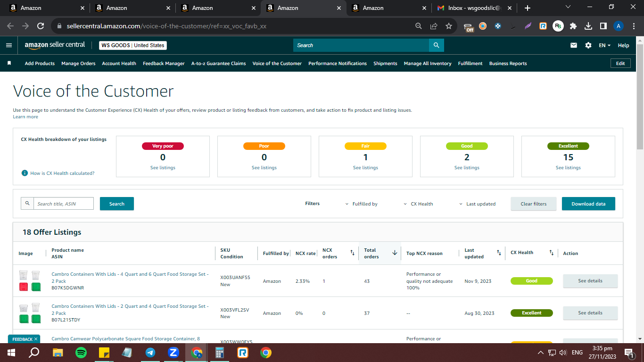Open the EN language dropdown
Viewport: 644px width, 362px height.
tap(604, 45)
